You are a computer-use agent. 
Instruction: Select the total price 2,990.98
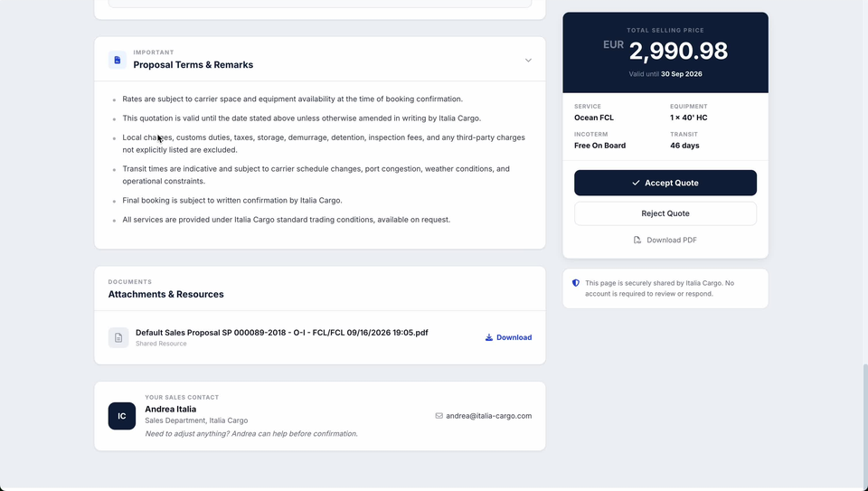(x=678, y=51)
